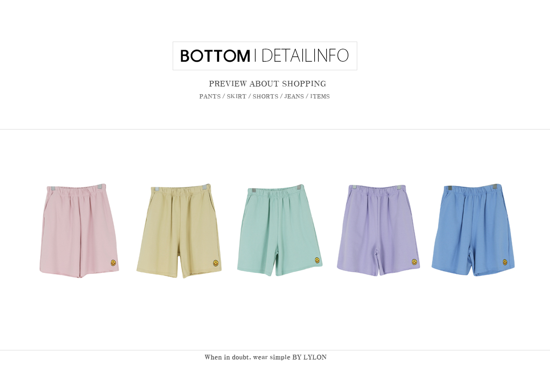Click the smiley logo on yellow shorts

pyautogui.click(x=216, y=263)
